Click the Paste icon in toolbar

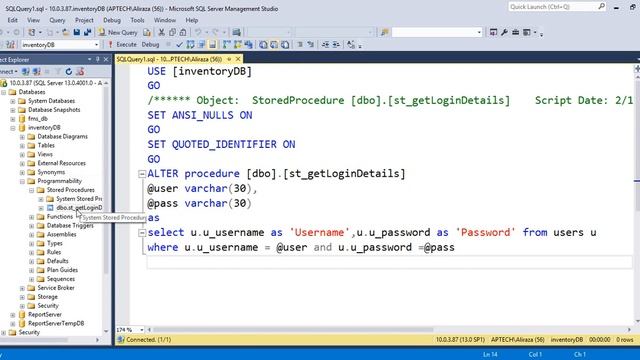[x=183, y=32]
